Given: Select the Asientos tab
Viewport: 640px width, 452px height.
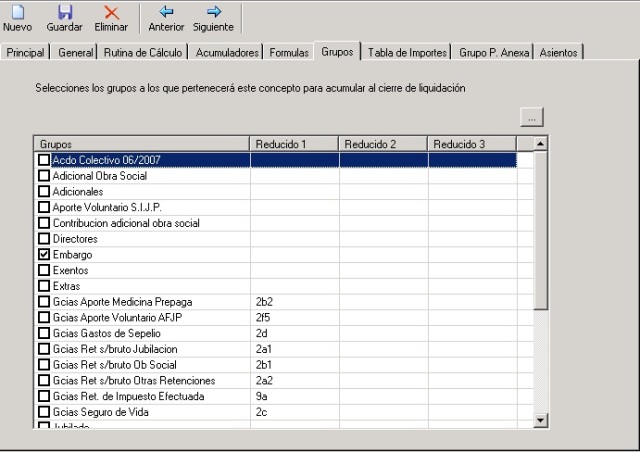Looking at the screenshot, I should coord(558,51).
